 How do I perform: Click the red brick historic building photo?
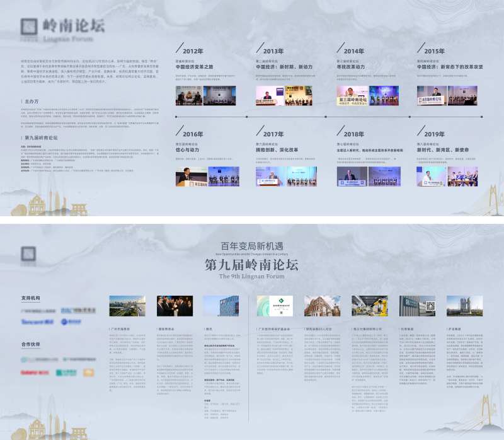coord(323,306)
